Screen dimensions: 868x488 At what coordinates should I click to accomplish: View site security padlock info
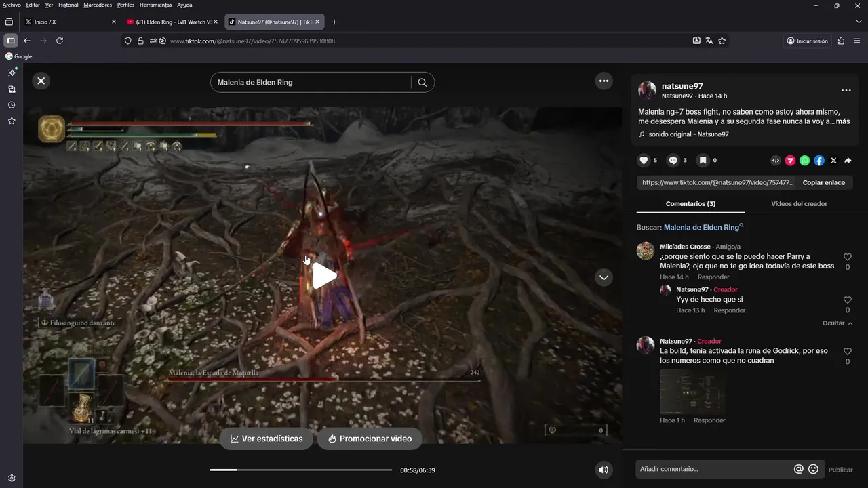coord(140,41)
